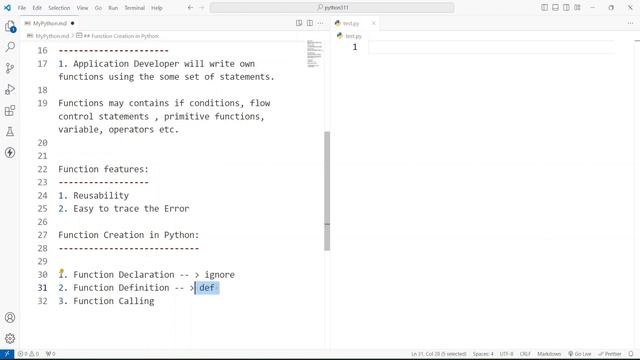Click the python311 command center search box
Viewport: 640px width, 360px height.
point(332,7)
